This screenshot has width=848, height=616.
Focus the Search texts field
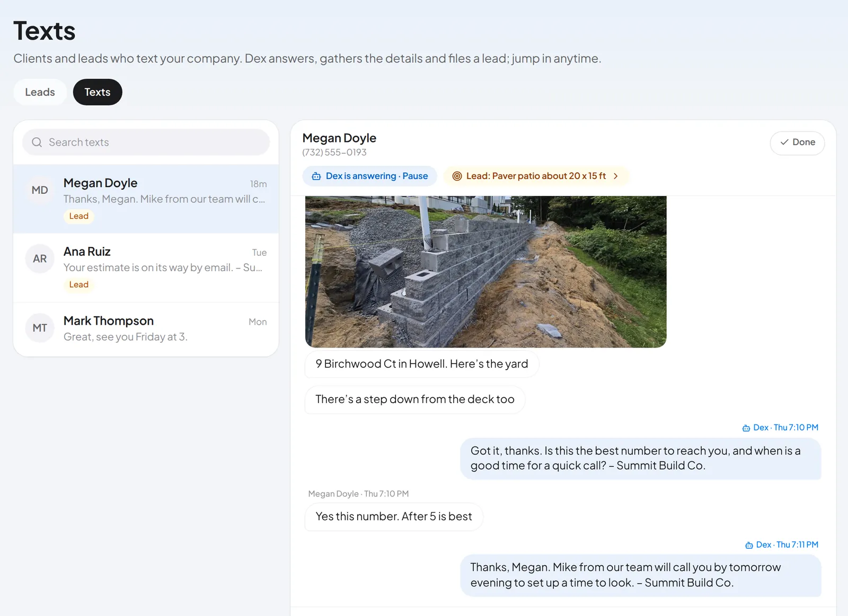click(x=146, y=142)
